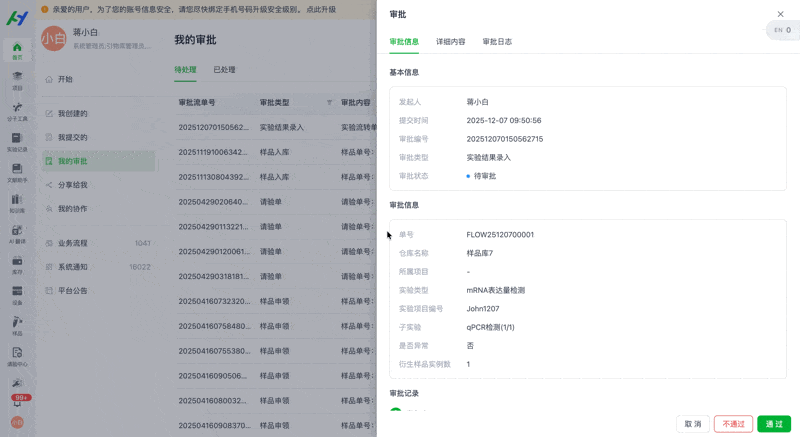800x437 pixels.
Task: Click table row 202504290113221...
Action: point(277,226)
